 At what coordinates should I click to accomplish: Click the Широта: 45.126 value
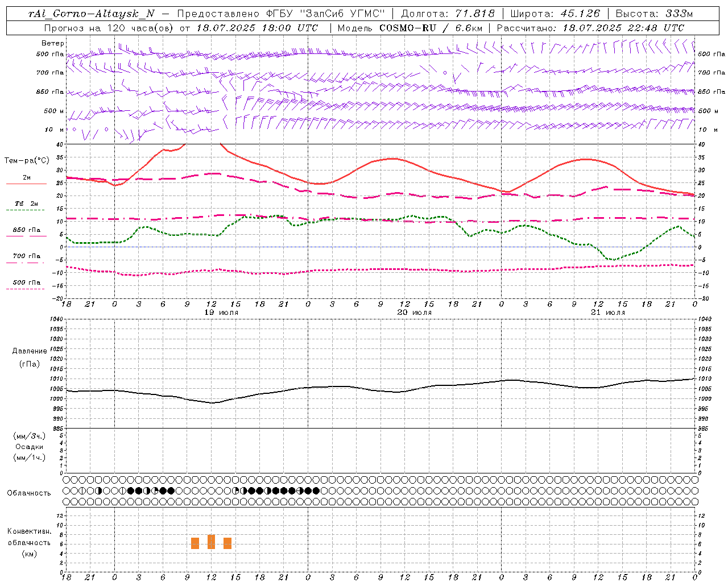pyautogui.click(x=556, y=14)
